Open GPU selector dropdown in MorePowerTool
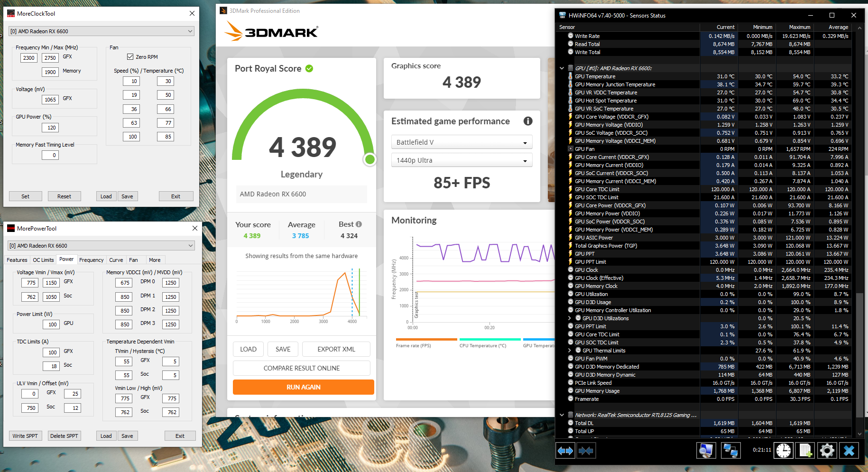 (102, 246)
